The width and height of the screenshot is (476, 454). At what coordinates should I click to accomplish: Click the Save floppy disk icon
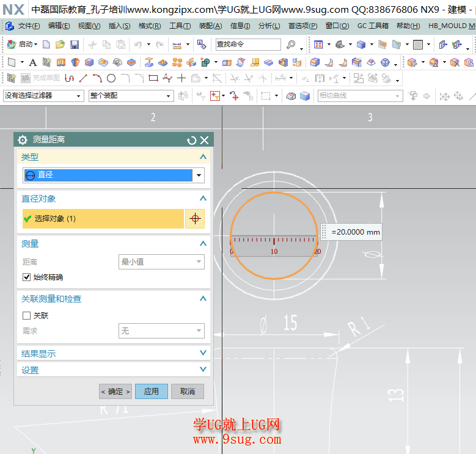point(75,45)
